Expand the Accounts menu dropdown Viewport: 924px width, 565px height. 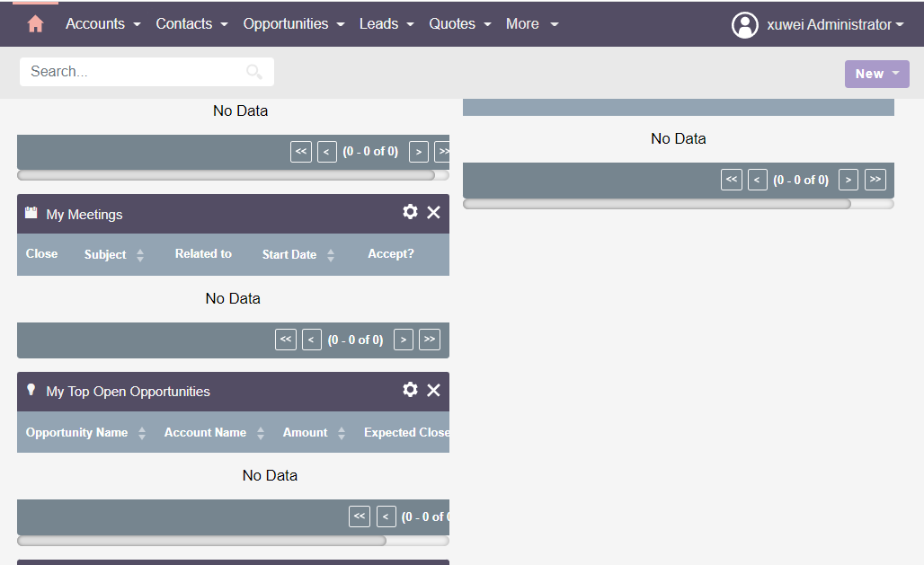(102, 24)
